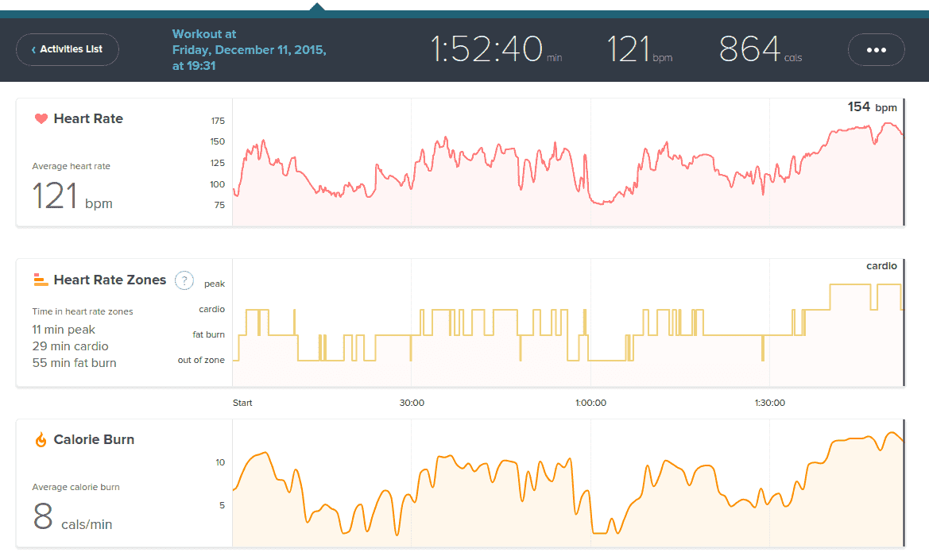Screen dimensions: 929x560
Task: Click the 1:52:40 workout duration
Action: click(x=486, y=49)
